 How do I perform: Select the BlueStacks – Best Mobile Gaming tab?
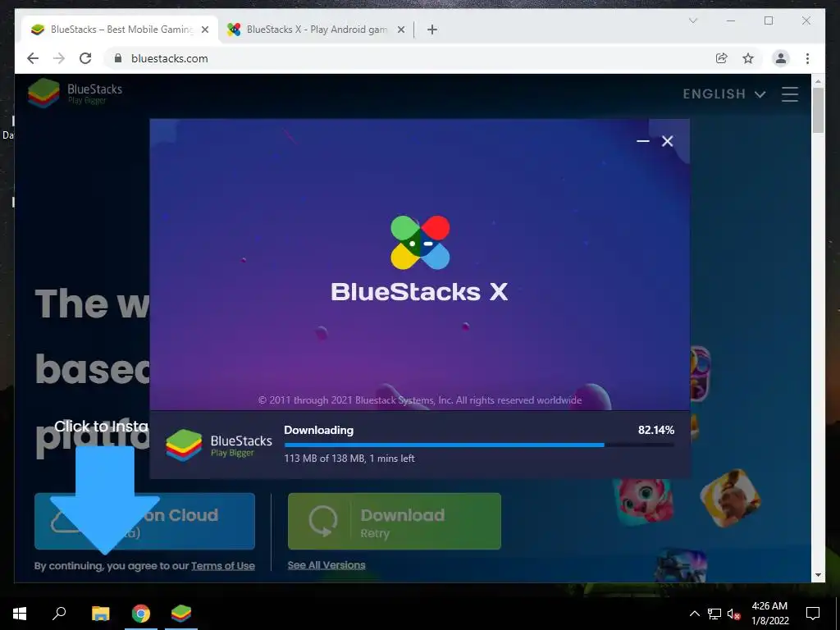(x=121, y=30)
